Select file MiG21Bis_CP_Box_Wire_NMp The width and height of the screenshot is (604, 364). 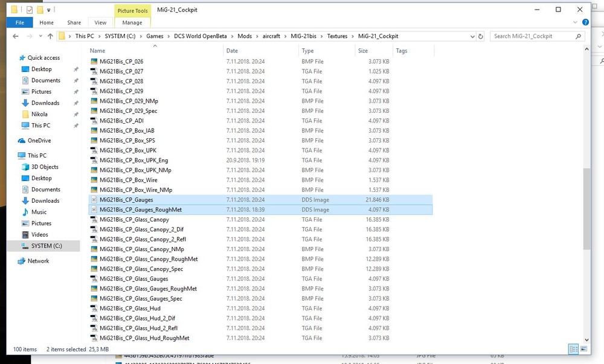[136, 190]
